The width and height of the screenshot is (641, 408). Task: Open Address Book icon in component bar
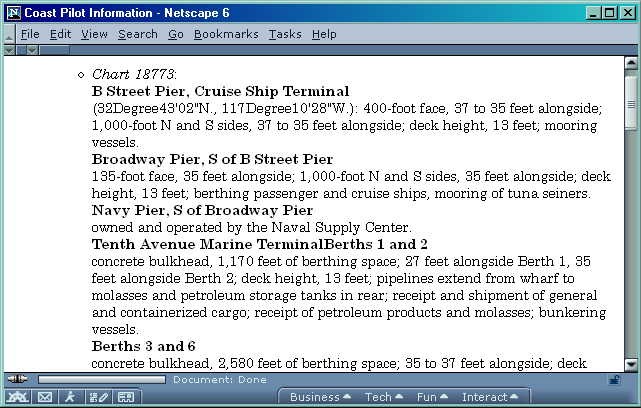pyautogui.click(x=124, y=397)
